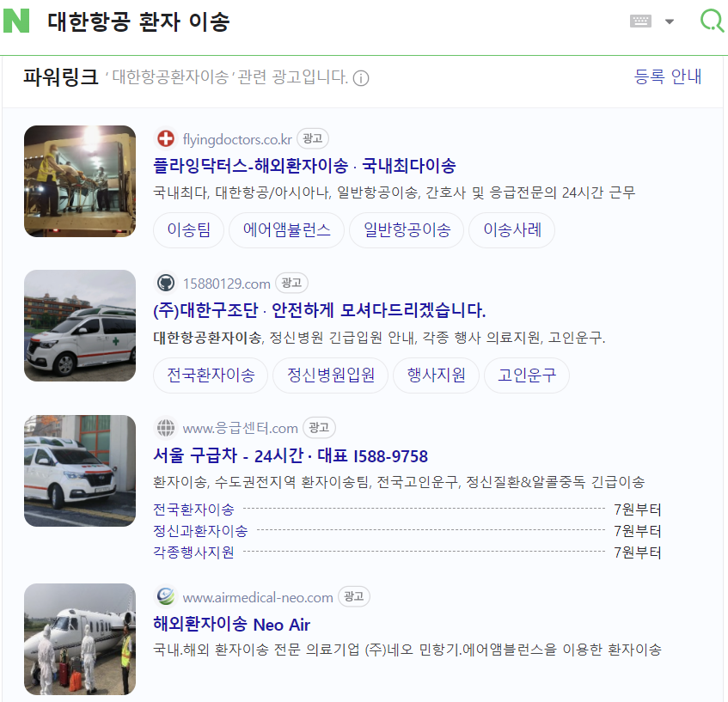The image size is (728, 702).
Task: Open the 등록 안내 link
Action: tap(668, 76)
